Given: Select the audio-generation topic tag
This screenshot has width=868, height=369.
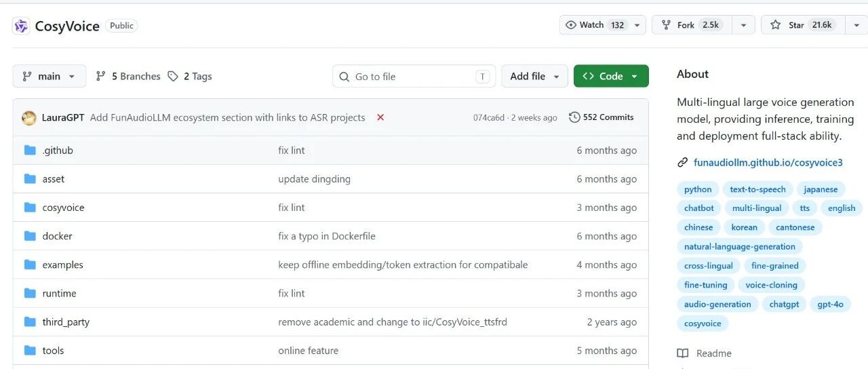Looking at the screenshot, I should 717,304.
